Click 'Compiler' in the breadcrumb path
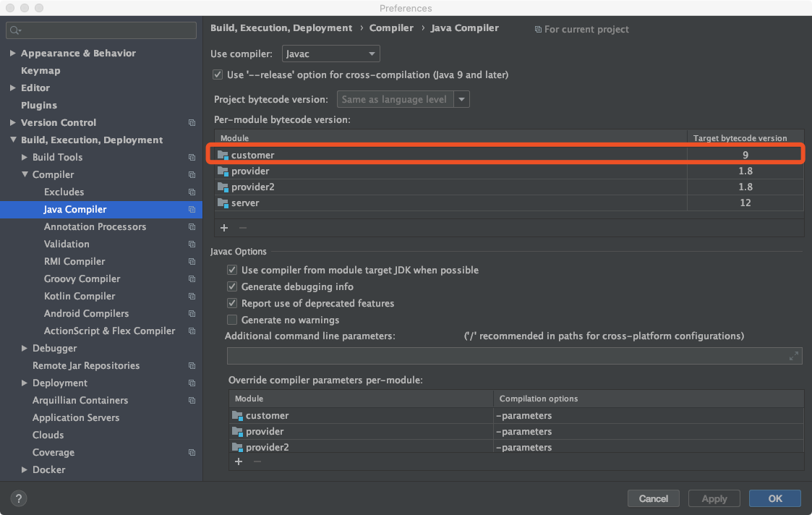The width and height of the screenshot is (812, 515). click(x=391, y=27)
